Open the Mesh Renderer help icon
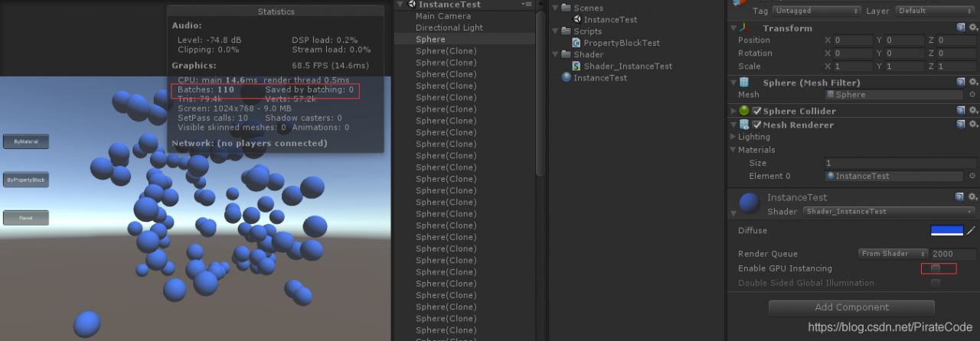Image resolution: width=980 pixels, height=341 pixels. coord(961,124)
